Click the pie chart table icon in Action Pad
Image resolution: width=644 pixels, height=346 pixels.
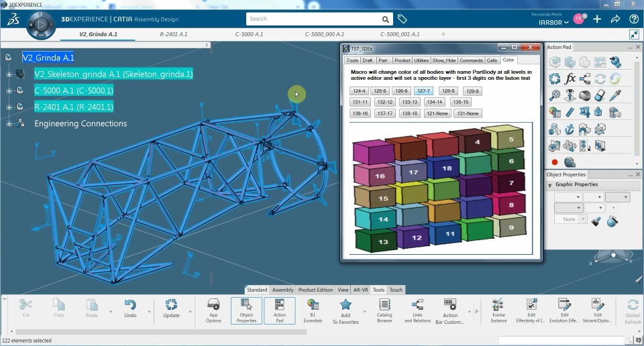555,112
